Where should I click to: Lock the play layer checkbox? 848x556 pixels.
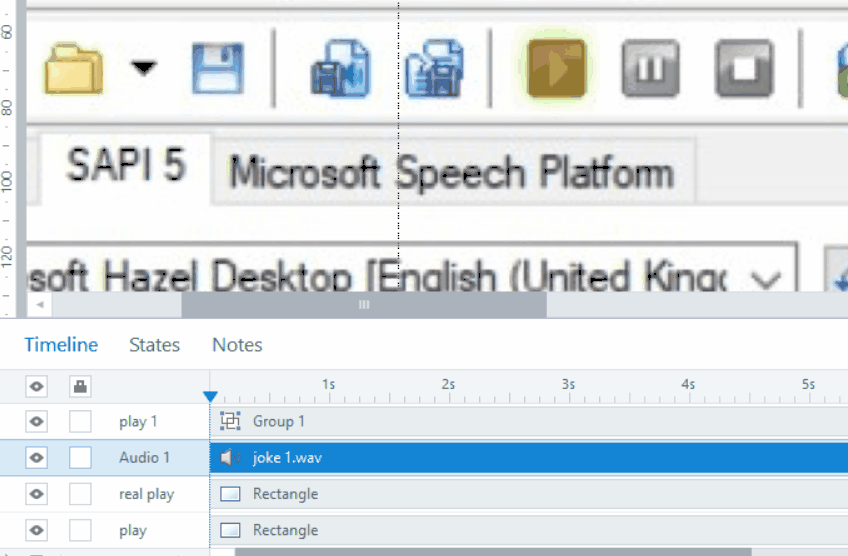(80, 531)
